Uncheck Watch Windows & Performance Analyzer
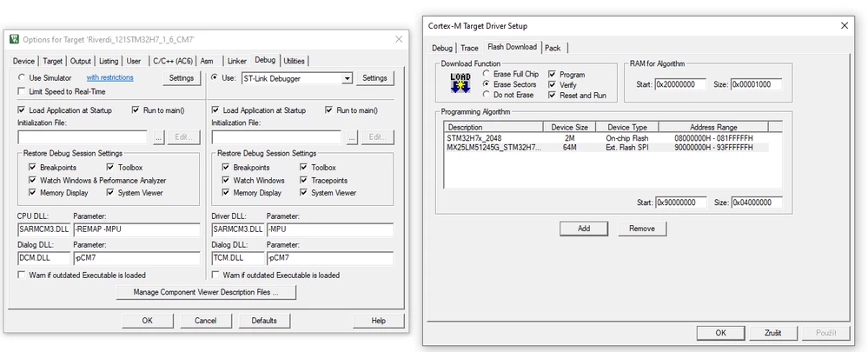Screen dimensions: 868x352 point(32,181)
